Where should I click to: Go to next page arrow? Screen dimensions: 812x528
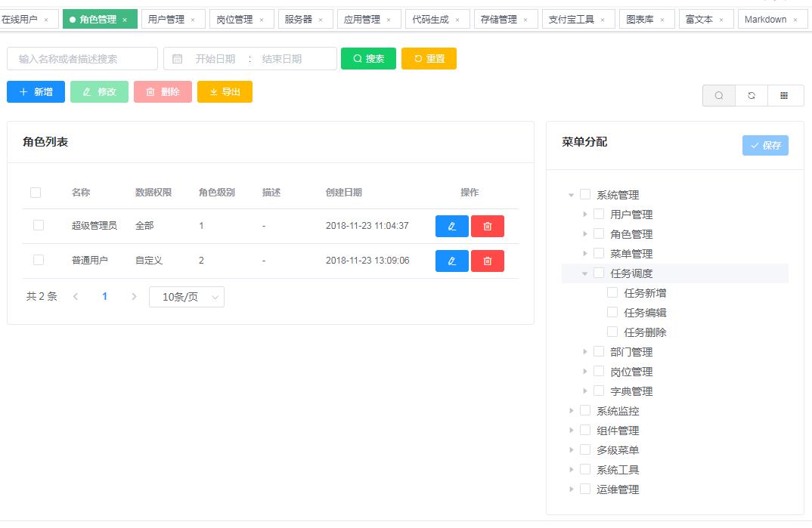click(134, 296)
